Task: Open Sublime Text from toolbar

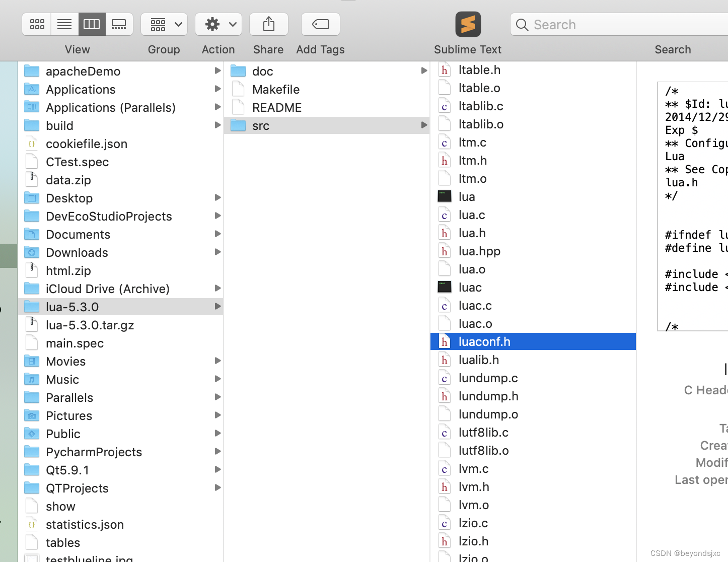Action: click(x=468, y=24)
